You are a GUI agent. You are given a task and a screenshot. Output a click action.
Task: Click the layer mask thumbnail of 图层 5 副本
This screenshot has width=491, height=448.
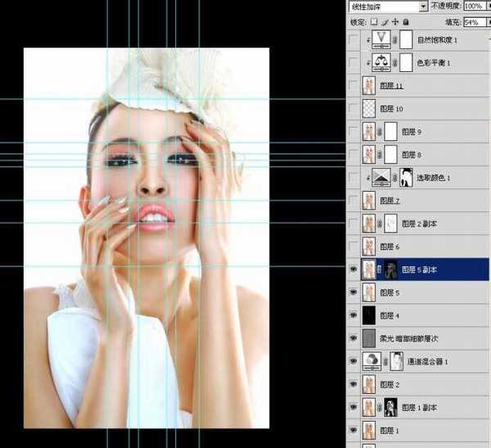(x=391, y=269)
